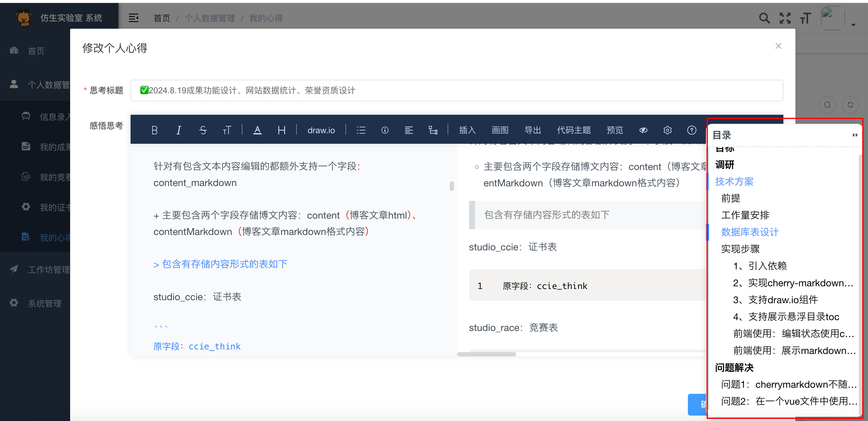Screen dimensions: 868x421
Task: Toggle preview visibility eye icon
Action: (643, 130)
